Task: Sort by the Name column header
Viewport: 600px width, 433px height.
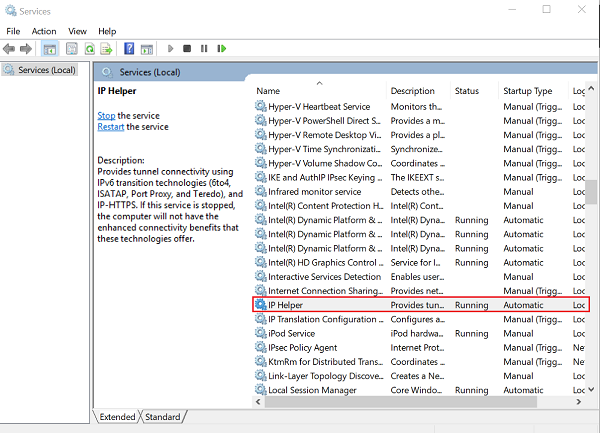Action: coord(320,91)
